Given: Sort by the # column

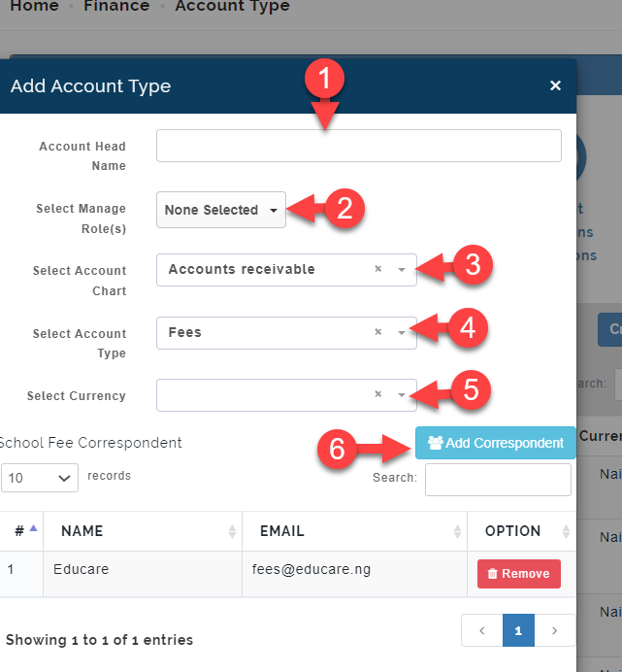Looking at the screenshot, I should click(21, 531).
